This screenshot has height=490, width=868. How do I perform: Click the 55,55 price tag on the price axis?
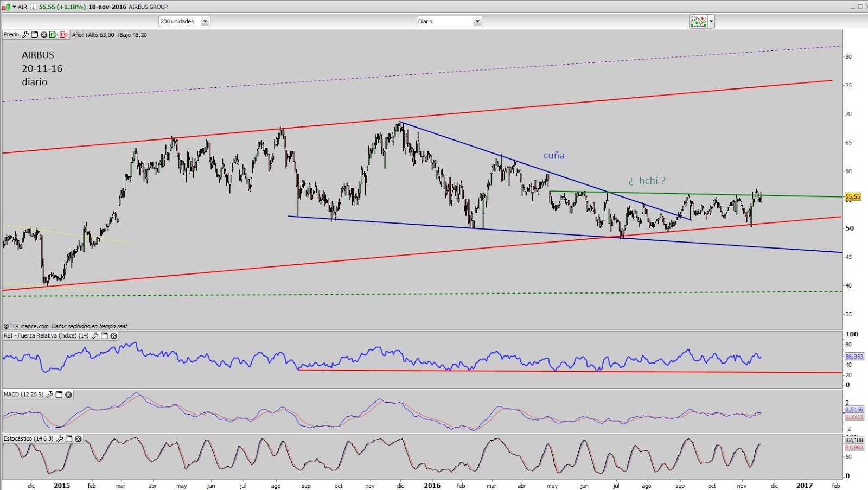(x=853, y=197)
